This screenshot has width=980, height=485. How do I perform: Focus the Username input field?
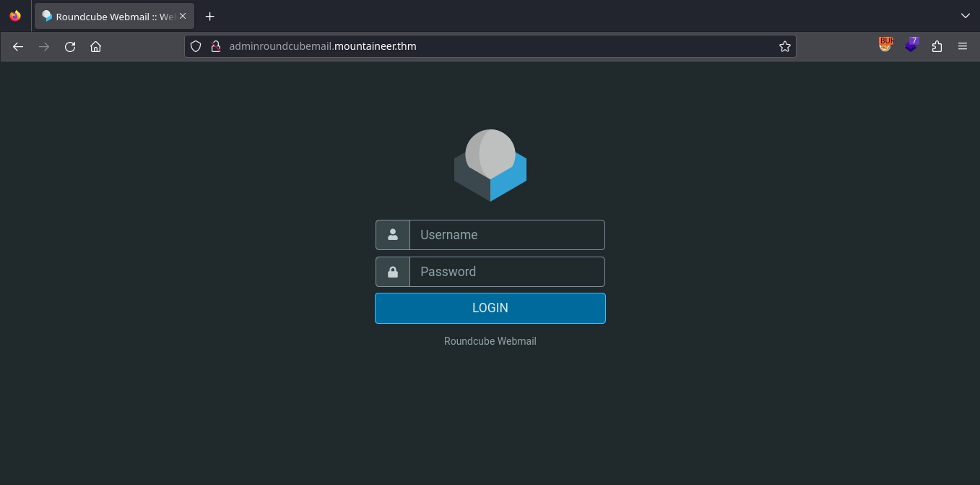506,235
